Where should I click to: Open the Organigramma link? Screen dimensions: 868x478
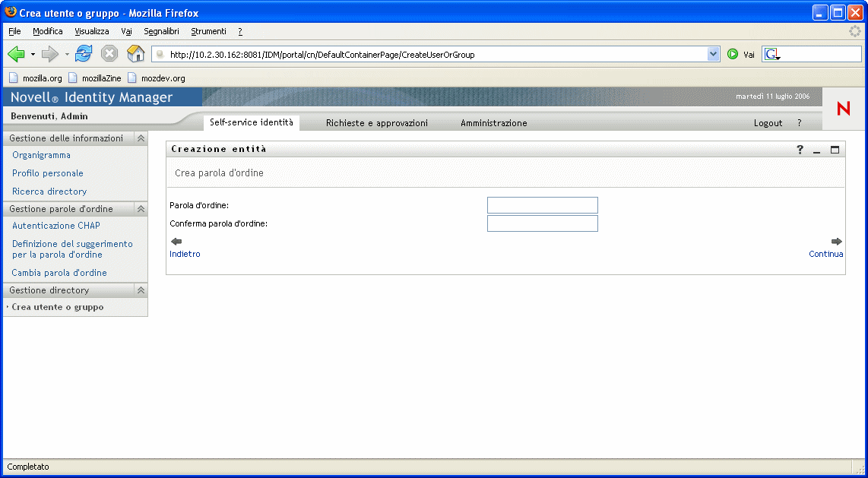pos(42,156)
